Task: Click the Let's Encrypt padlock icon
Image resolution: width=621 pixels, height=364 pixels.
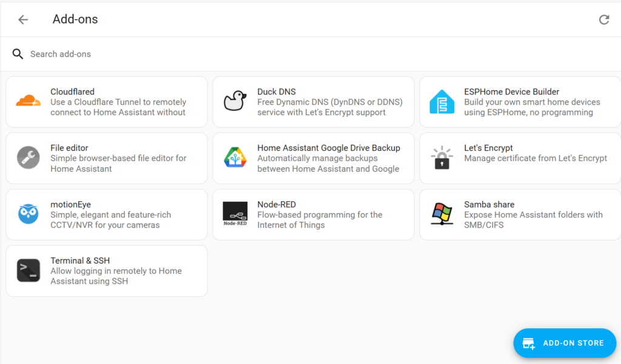Action: [441, 157]
